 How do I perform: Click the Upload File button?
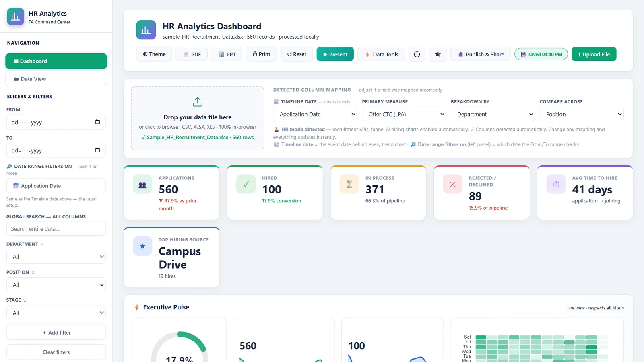point(594,54)
